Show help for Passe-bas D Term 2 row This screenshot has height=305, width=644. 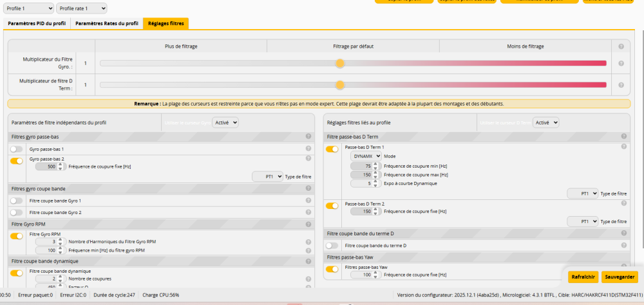(x=623, y=204)
